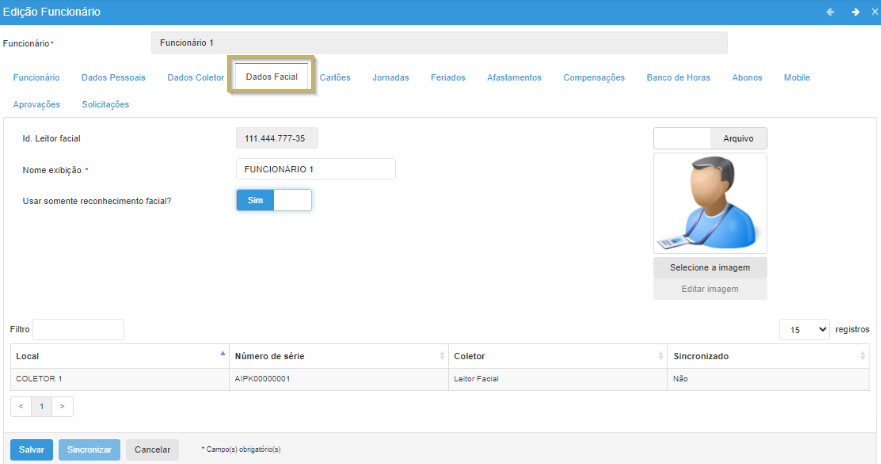Screen dimensions: 881x464
Task: Click the Arquivo file browse button
Action: pos(738,138)
